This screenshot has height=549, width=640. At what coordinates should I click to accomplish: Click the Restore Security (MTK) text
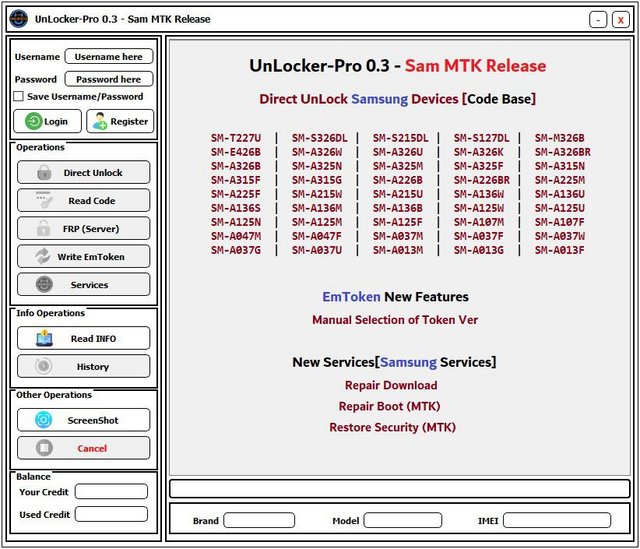(x=393, y=427)
